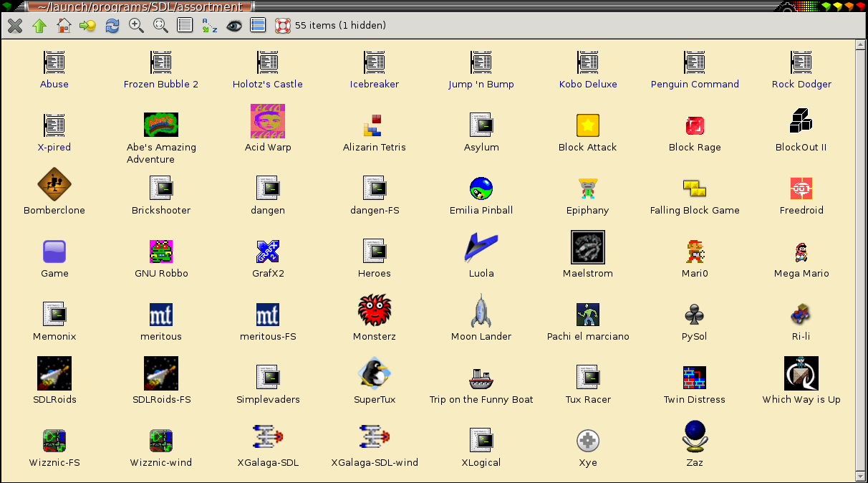Select the Wizznic-wind icon
This screenshot has width=868, height=483.
tap(161, 441)
